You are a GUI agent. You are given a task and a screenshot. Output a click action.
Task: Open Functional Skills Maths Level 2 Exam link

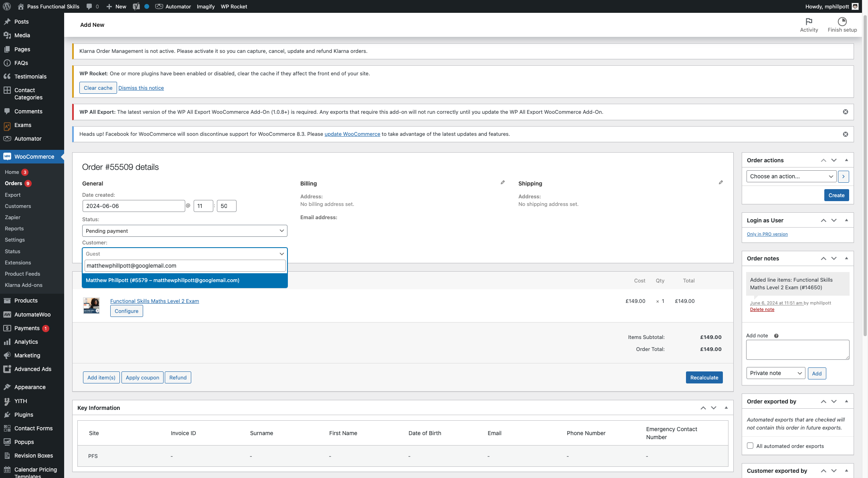coord(154,301)
